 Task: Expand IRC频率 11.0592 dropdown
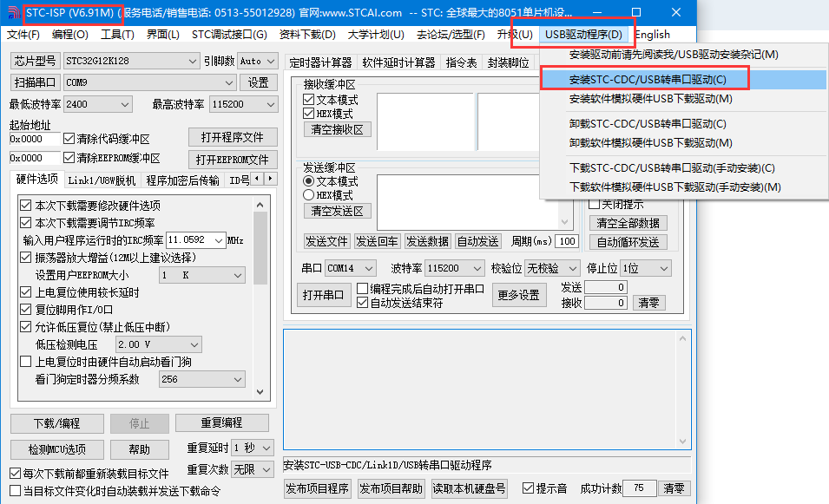[x=219, y=240]
